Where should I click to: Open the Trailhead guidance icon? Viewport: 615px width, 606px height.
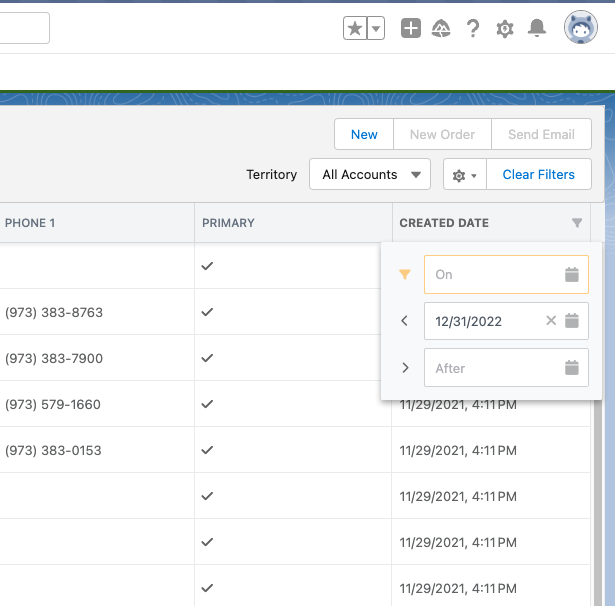pos(441,29)
